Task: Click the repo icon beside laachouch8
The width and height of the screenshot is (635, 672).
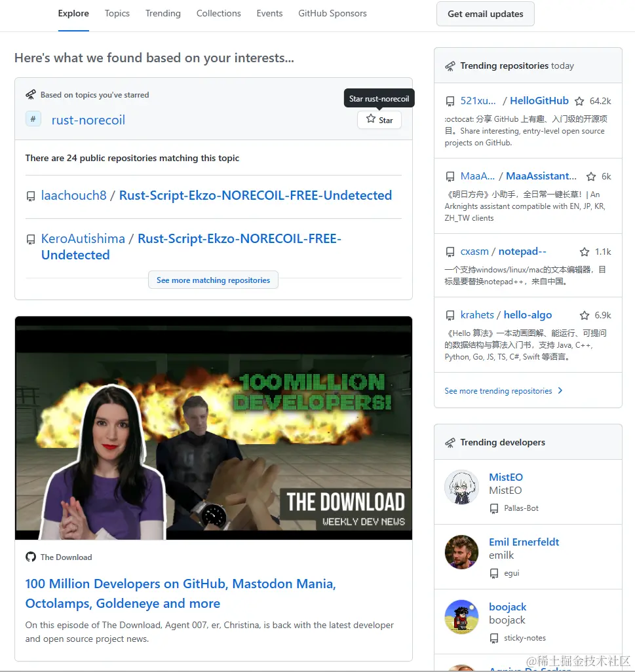Action: tap(31, 196)
